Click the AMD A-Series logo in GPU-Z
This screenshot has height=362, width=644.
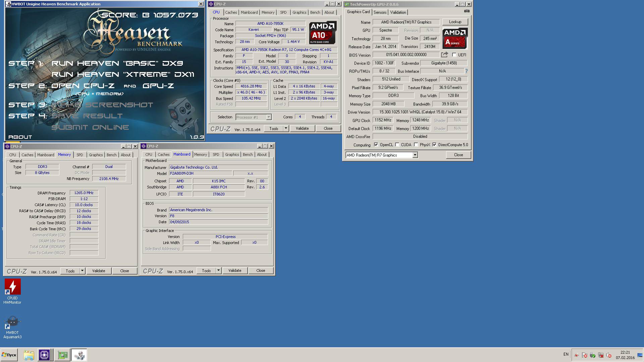tap(455, 39)
